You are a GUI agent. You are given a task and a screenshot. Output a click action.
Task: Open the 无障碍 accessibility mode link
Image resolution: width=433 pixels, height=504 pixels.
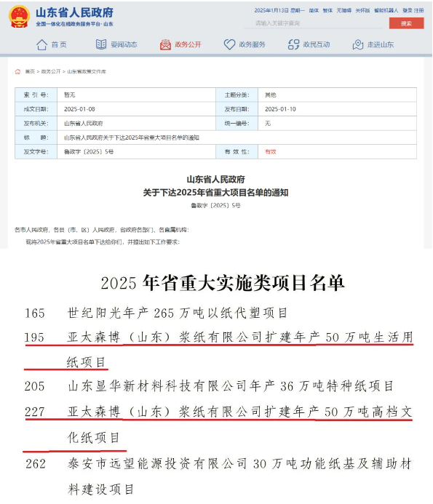[344, 10]
